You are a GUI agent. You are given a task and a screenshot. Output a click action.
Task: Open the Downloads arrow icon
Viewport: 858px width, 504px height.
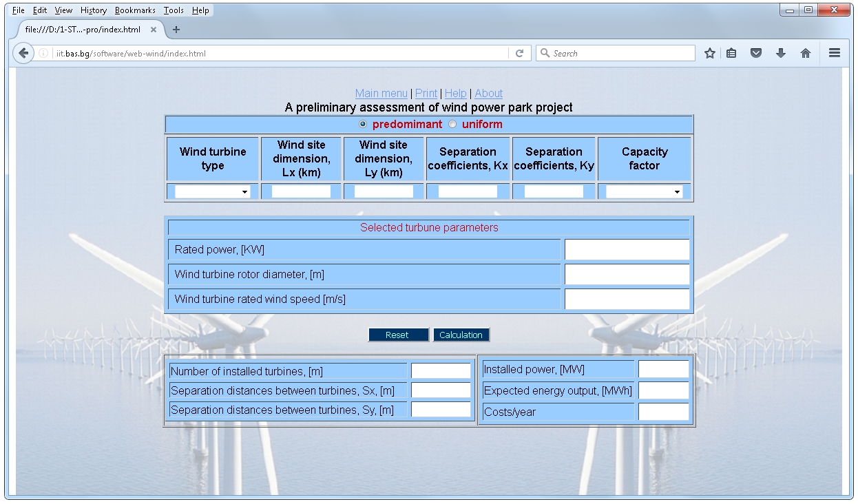[x=780, y=53]
